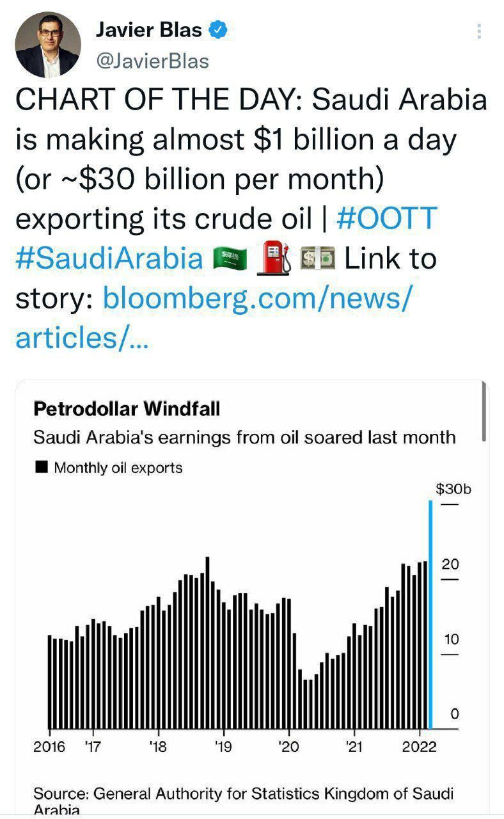Open the #OOTT hashtag
The height and width of the screenshot is (819, 504).
[x=386, y=219]
